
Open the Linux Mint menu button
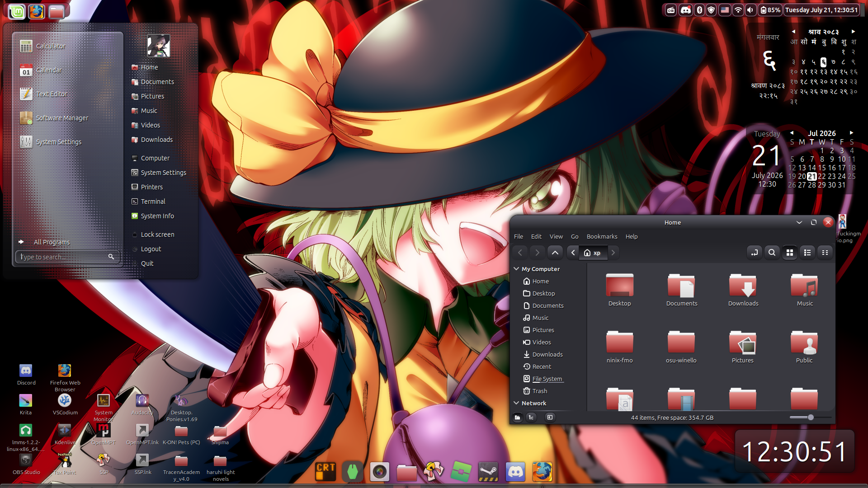click(17, 11)
